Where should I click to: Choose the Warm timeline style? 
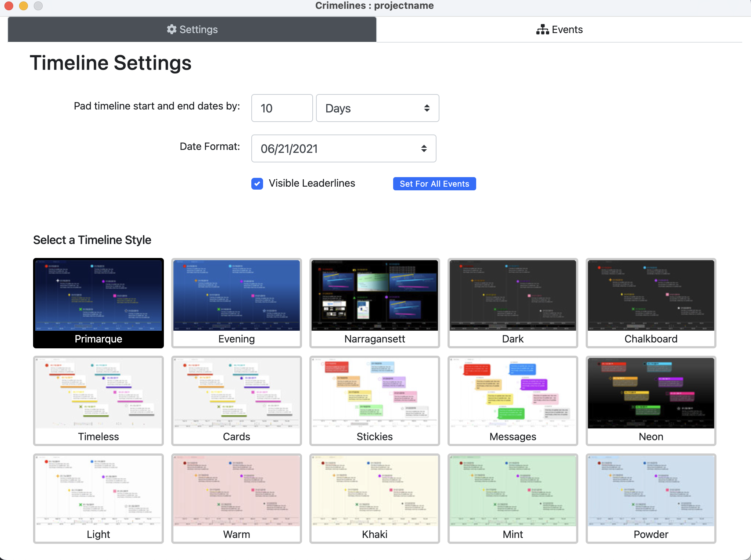point(237,498)
